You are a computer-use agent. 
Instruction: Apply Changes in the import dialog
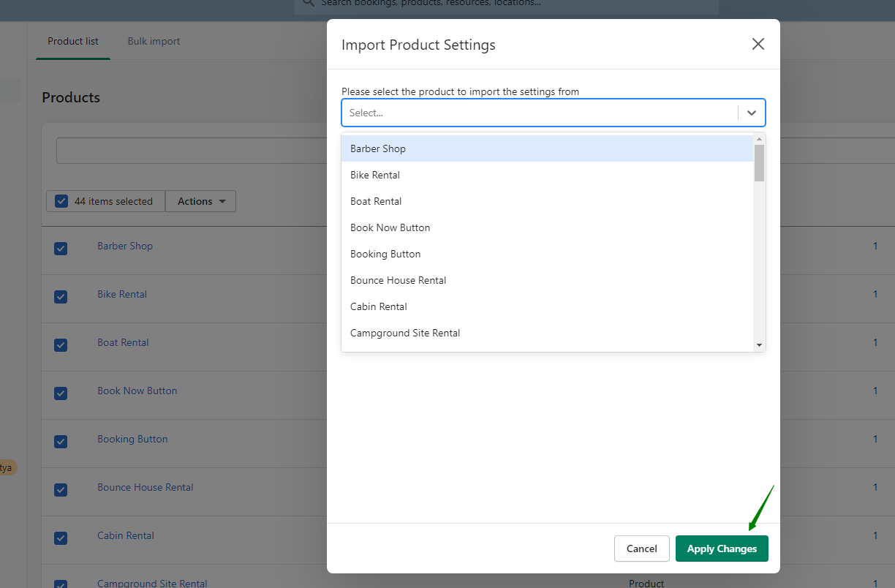[722, 549]
